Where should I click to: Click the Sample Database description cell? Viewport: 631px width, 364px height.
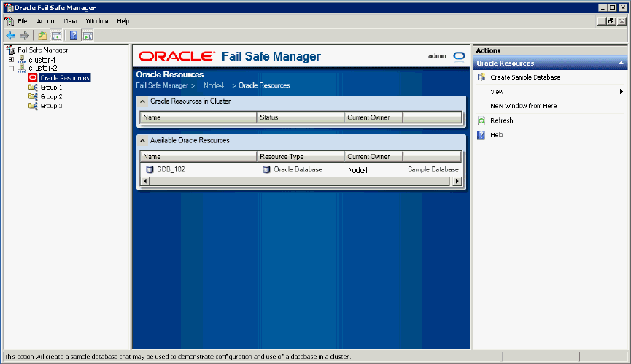[433, 169]
